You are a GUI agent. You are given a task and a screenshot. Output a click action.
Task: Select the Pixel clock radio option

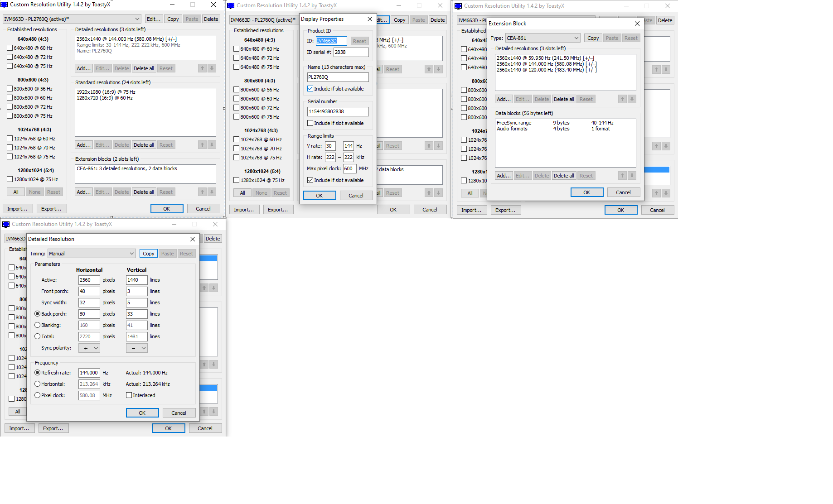(38, 395)
